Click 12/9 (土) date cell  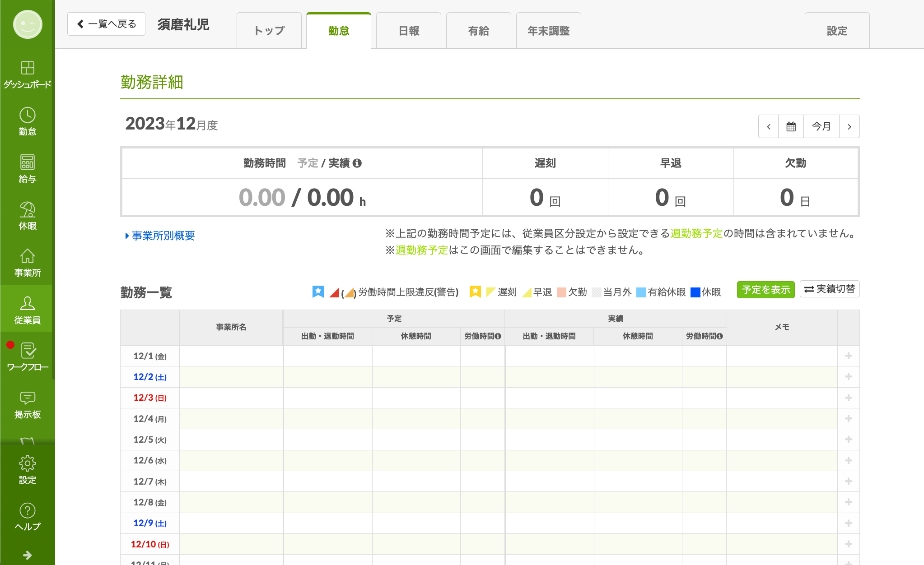150,523
